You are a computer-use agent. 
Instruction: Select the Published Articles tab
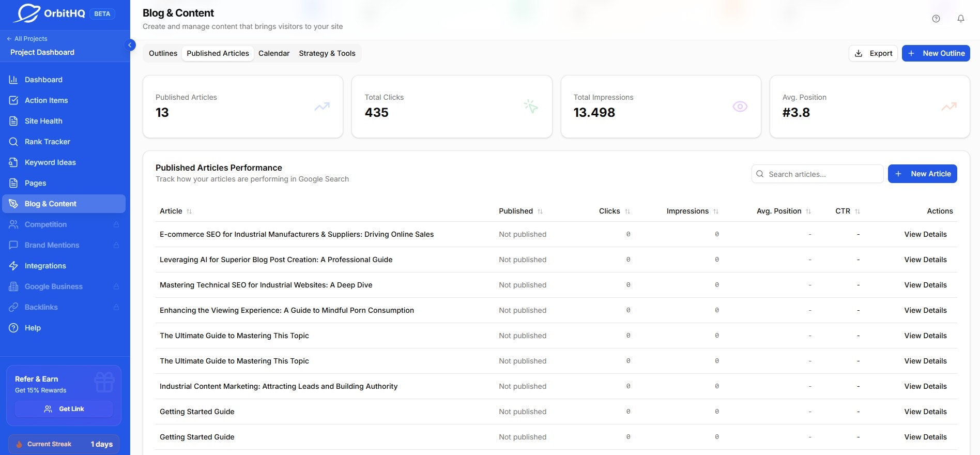click(x=218, y=53)
